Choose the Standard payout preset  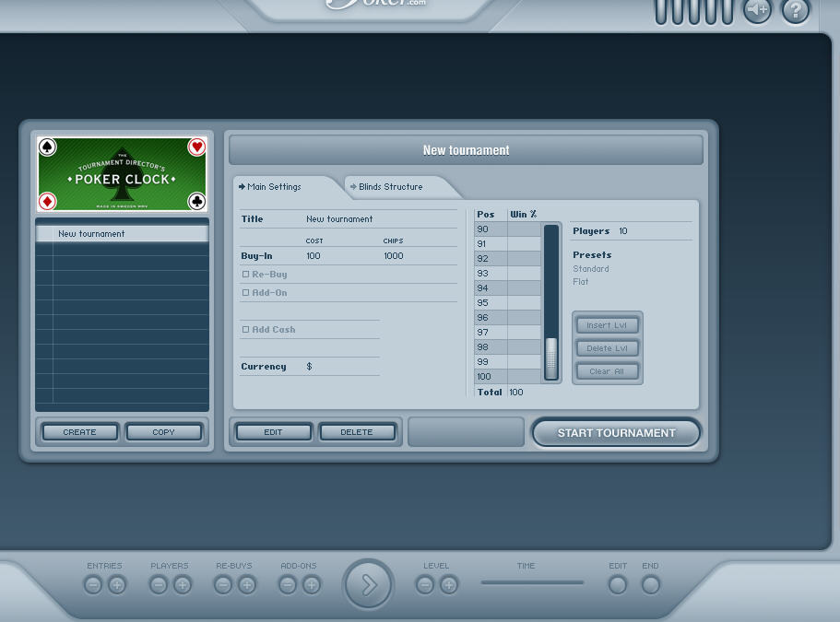(591, 269)
